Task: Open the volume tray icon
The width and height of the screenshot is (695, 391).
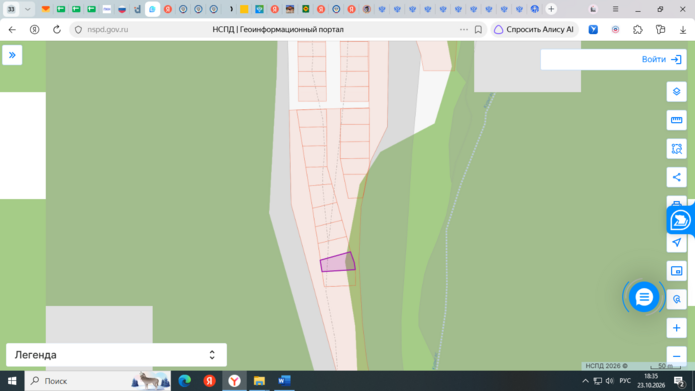Action: [609, 381]
